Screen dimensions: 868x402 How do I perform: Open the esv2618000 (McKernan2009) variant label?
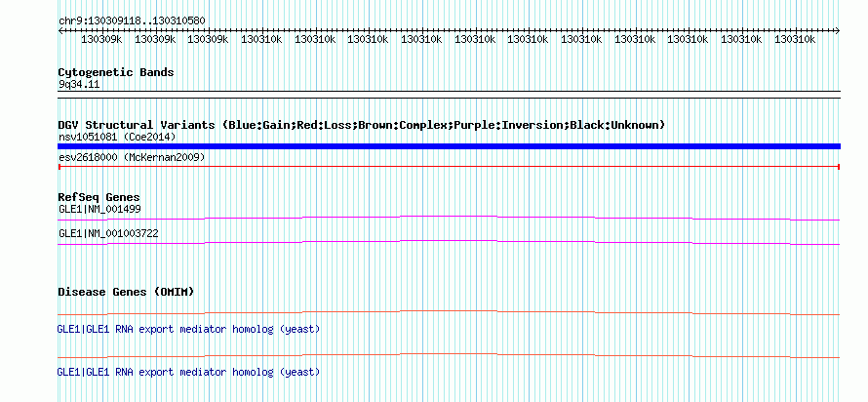(132, 158)
